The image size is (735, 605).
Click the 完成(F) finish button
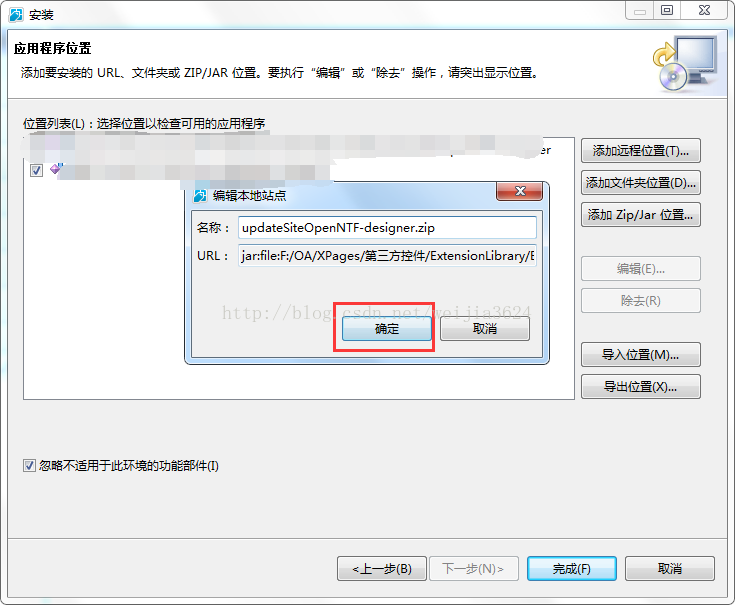(x=571, y=568)
